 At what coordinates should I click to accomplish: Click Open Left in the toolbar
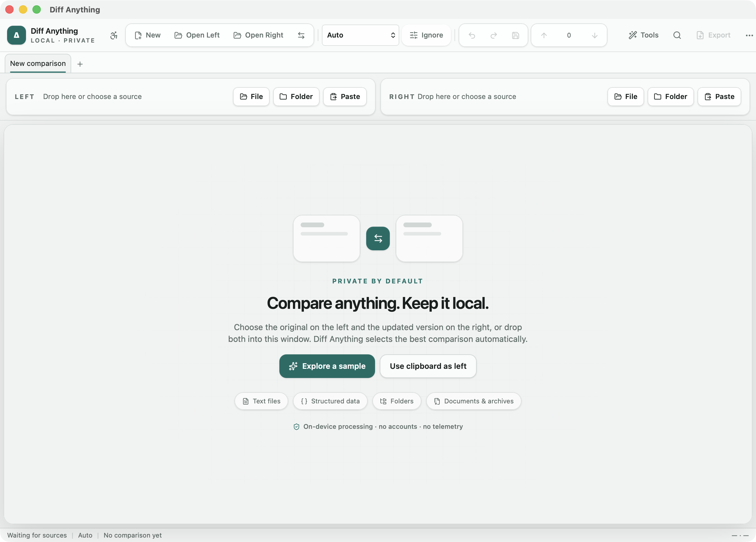coord(197,35)
